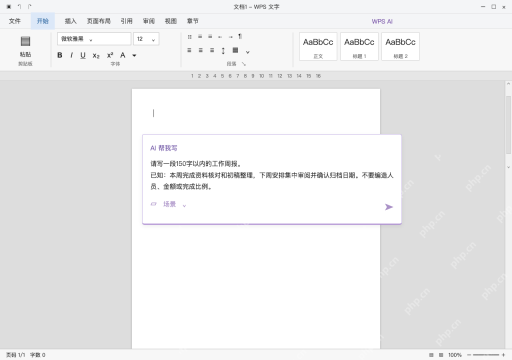Viewport: 512px width, 360px height.
Task: Apply the 标题 1 heading style
Action: pyautogui.click(x=359, y=46)
